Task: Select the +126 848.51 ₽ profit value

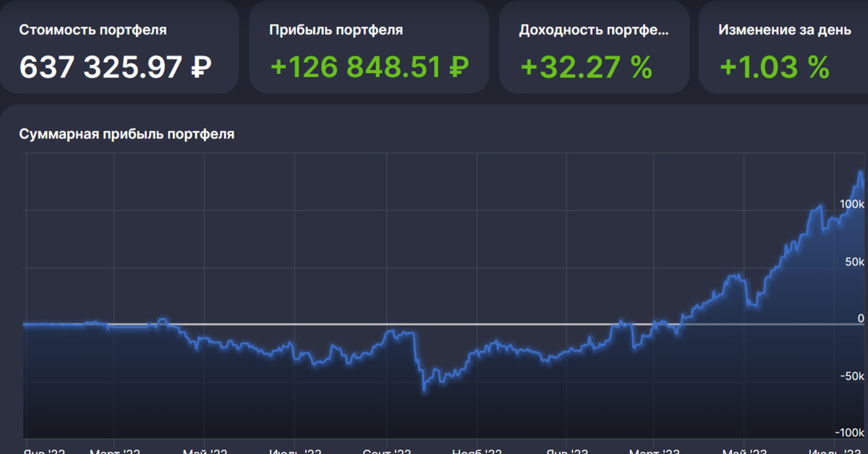Action: click(x=370, y=67)
